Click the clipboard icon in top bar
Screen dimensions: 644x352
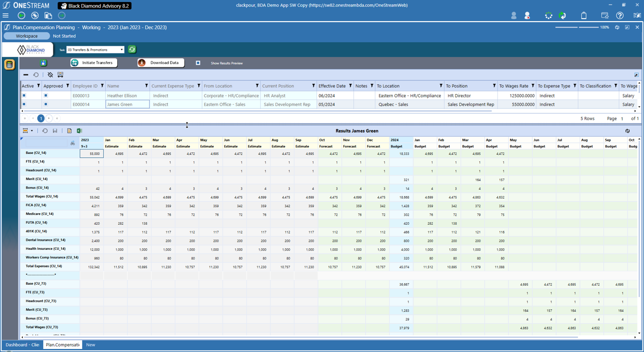point(584,16)
